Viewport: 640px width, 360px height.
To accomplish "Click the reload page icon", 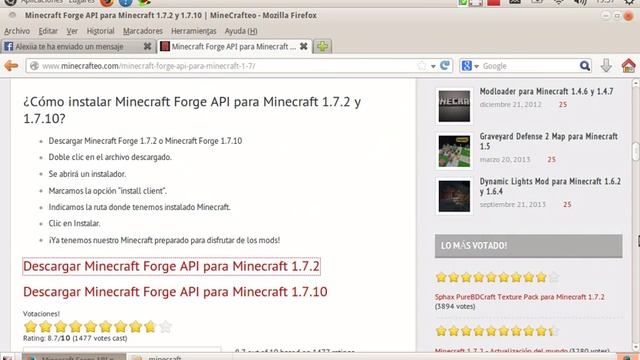I will 444,65.
